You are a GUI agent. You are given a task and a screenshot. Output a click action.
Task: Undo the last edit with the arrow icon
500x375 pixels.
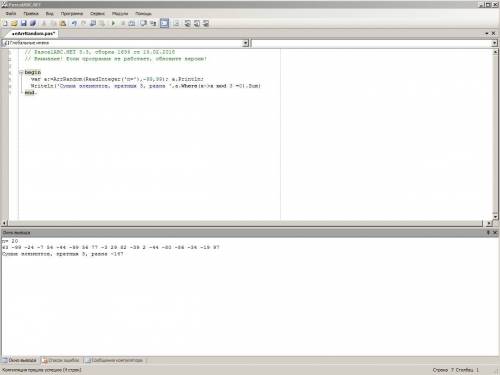pyautogui.click(x=74, y=23)
